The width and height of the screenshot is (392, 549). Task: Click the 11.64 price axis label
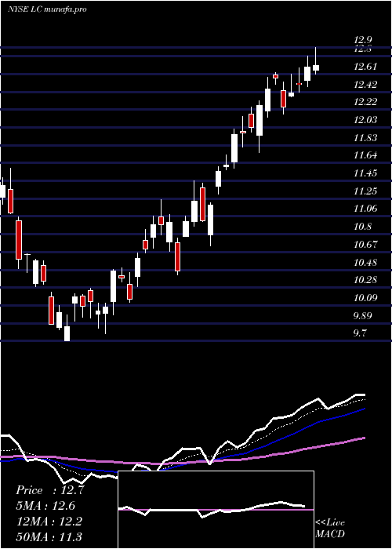tap(366, 155)
